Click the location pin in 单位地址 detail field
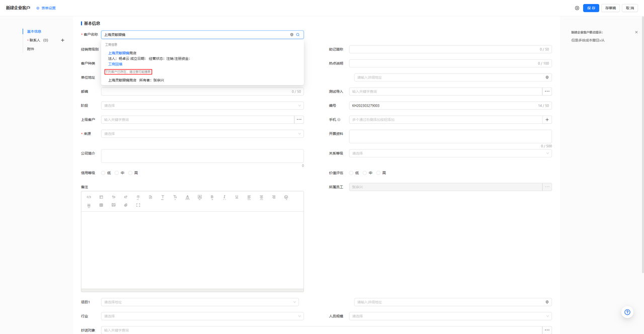The height and width of the screenshot is (334, 644). click(547, 77)
